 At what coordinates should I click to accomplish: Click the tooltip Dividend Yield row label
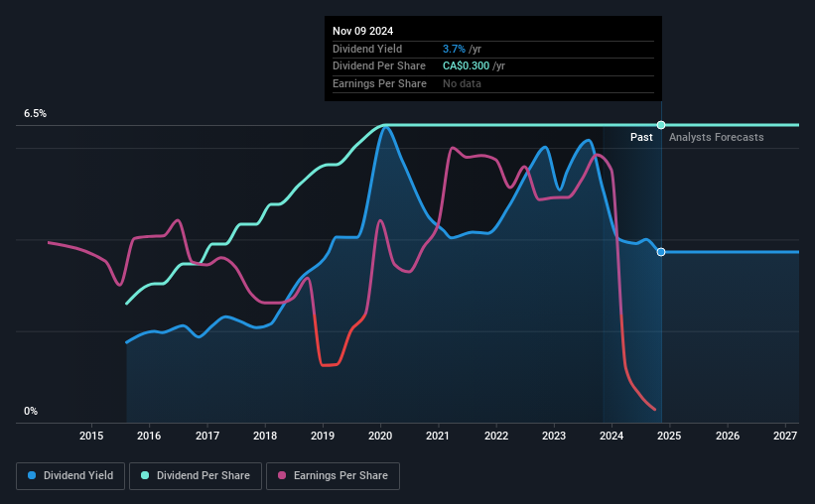[x=367, y=49]
